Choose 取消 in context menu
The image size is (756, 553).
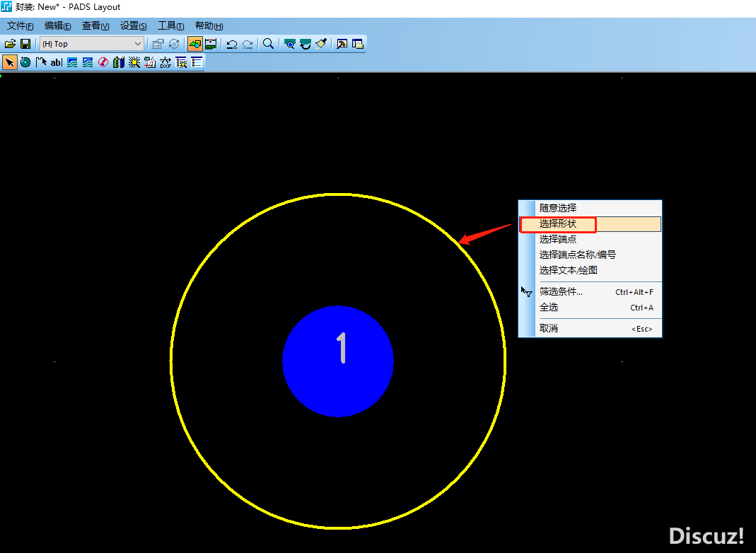(590, 328)
